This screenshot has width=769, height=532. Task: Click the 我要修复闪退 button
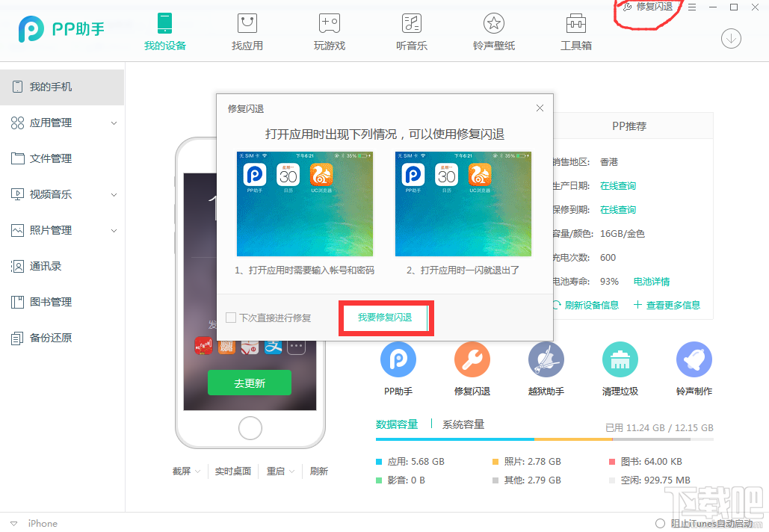click(385, 317)
